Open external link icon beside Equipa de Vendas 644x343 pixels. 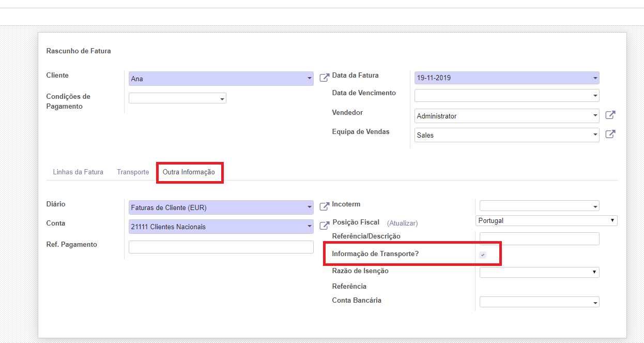pyautogui.click(x=610, y=135)
